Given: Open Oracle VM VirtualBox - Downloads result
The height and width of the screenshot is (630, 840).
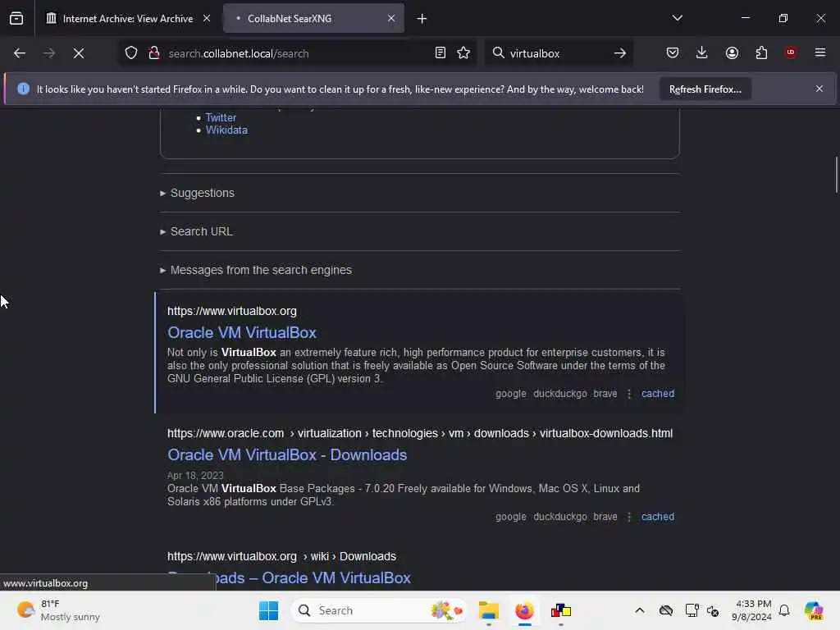Looking at the screenshot, I should click(x=287, y=454).
